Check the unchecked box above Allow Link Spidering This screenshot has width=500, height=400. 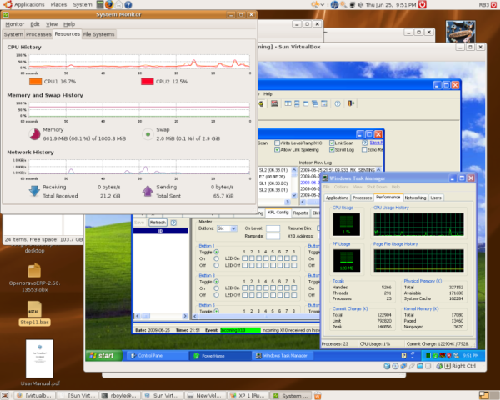[x=277, y=143]
